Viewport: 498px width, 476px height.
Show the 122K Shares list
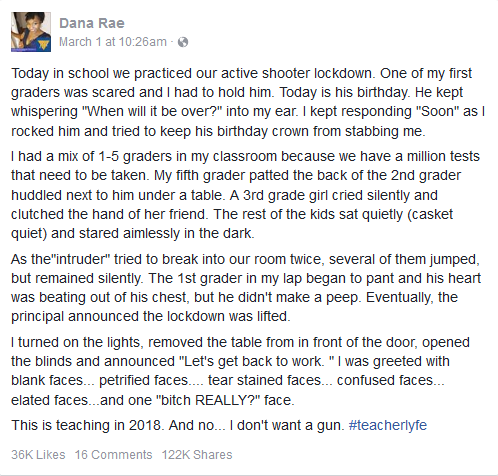tap(197, 455)
